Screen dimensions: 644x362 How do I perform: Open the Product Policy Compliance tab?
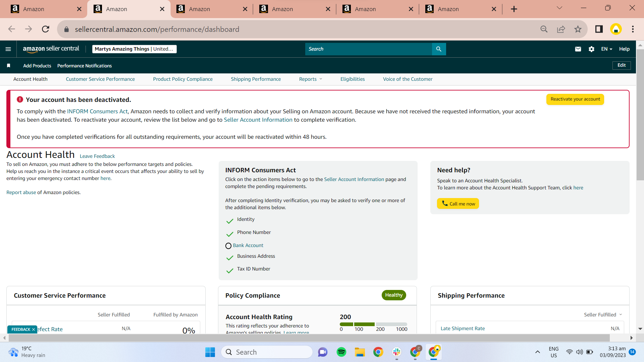coord(183,79)
